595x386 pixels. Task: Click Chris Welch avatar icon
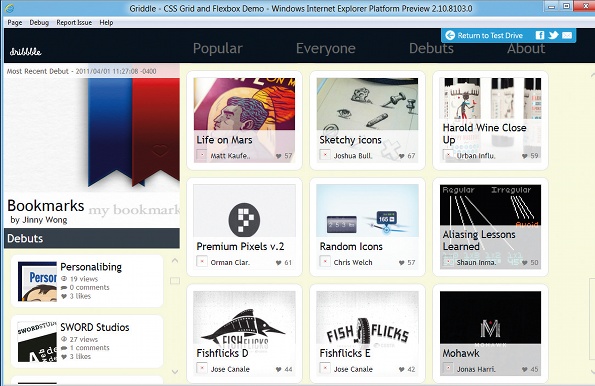(325, 262)
